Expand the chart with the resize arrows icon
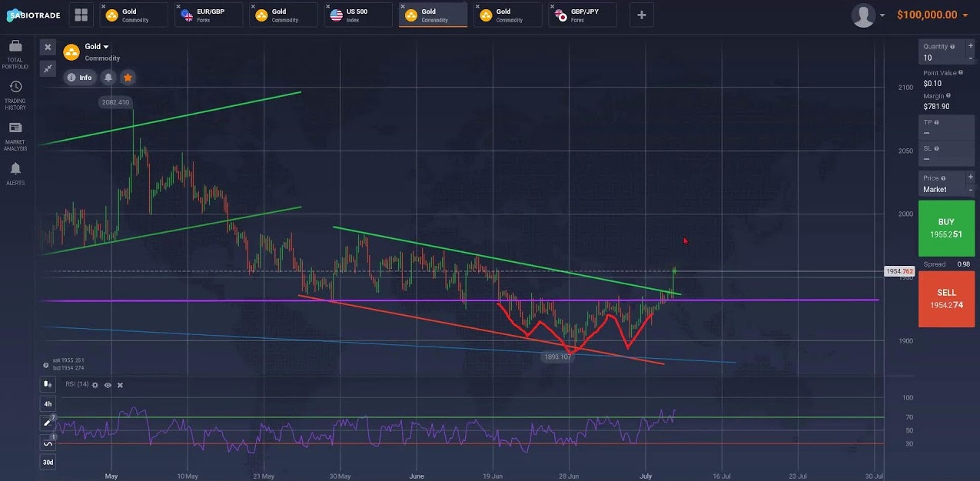The image size is (980, 481). [48, 68]
